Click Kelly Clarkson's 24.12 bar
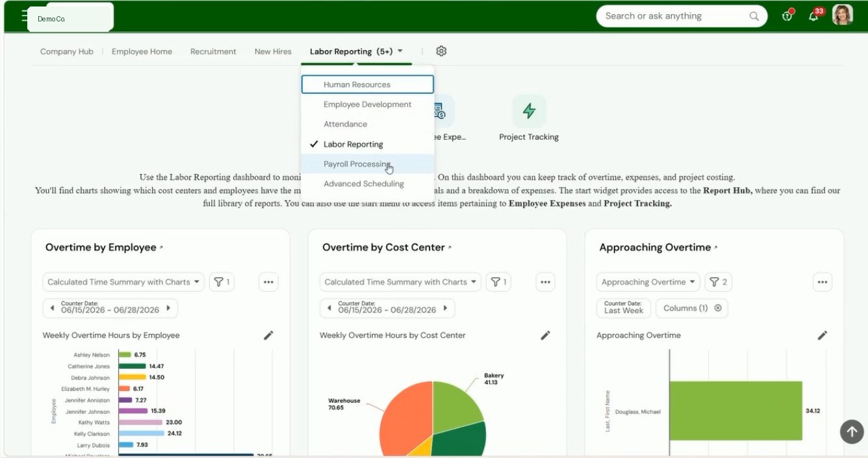The image size is (868, 458). pos(142,433)
